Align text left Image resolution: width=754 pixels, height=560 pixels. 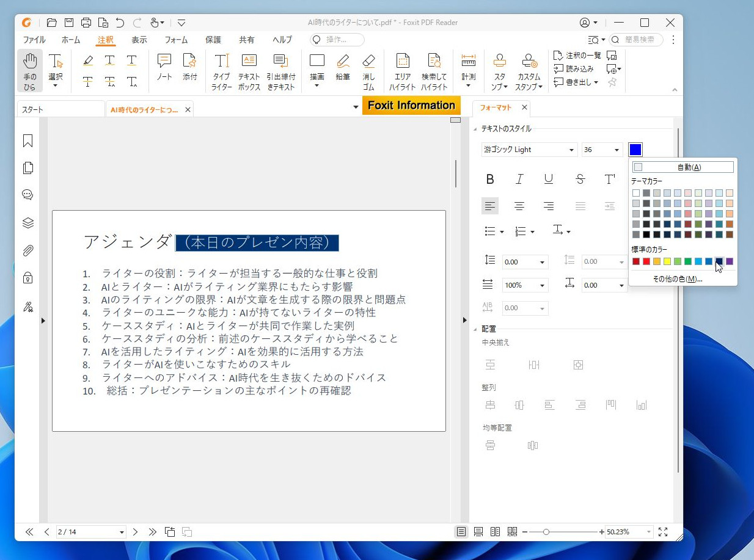[x=490, y=206]
